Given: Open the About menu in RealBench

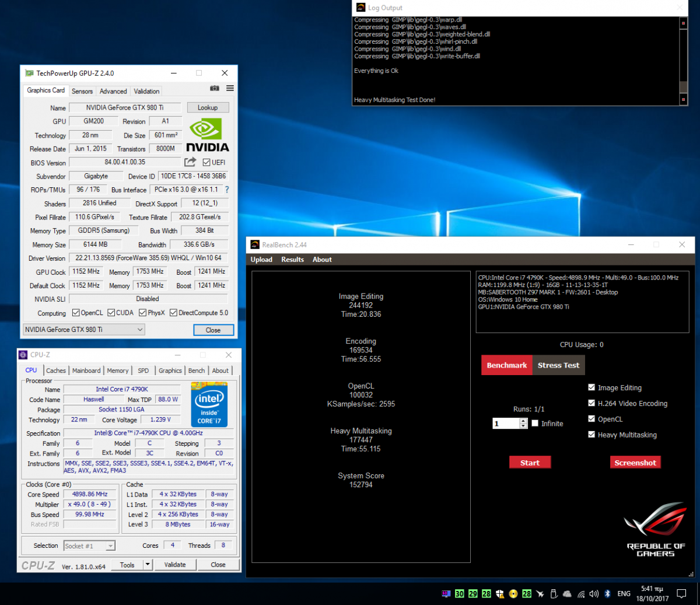Looking at the screenshot, I should point(322,260).
